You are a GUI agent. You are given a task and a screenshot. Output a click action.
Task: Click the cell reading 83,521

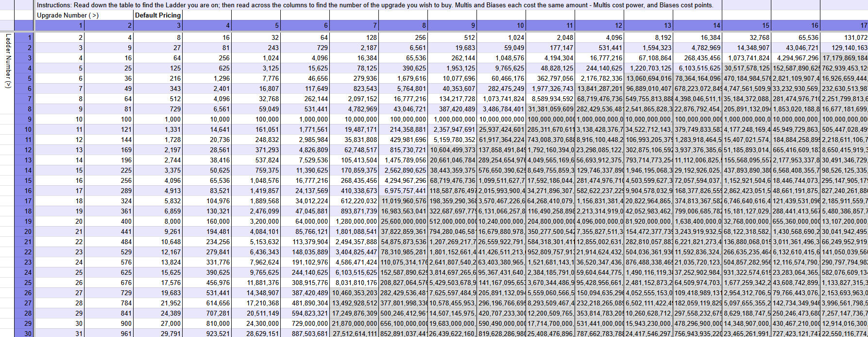[x=207, y=191]
